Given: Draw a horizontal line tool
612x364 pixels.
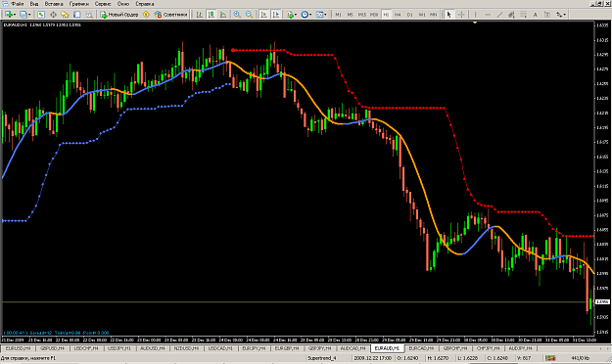Looking at the screenshot, I should (488, 15).
